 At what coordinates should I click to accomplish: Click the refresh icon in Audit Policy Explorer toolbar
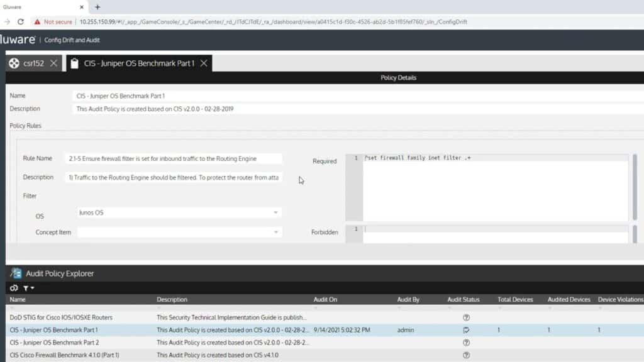14,287
